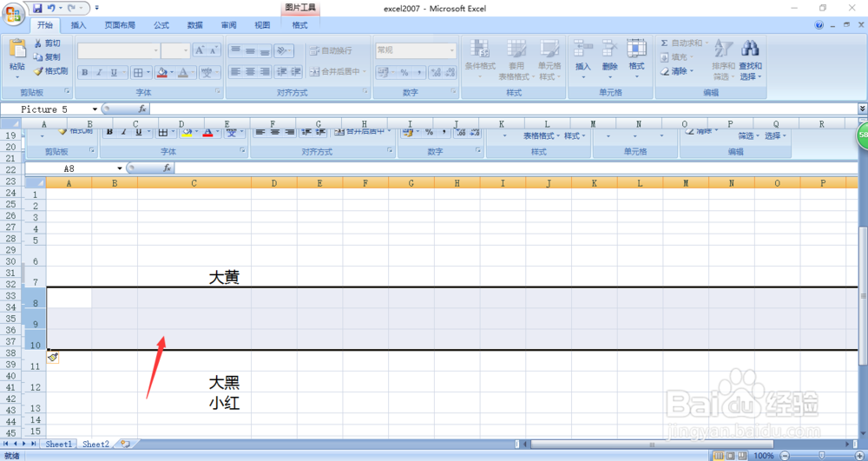The image size is (868, 461).
Task: Apply comma style number format
Action: (x=419, y=72)
